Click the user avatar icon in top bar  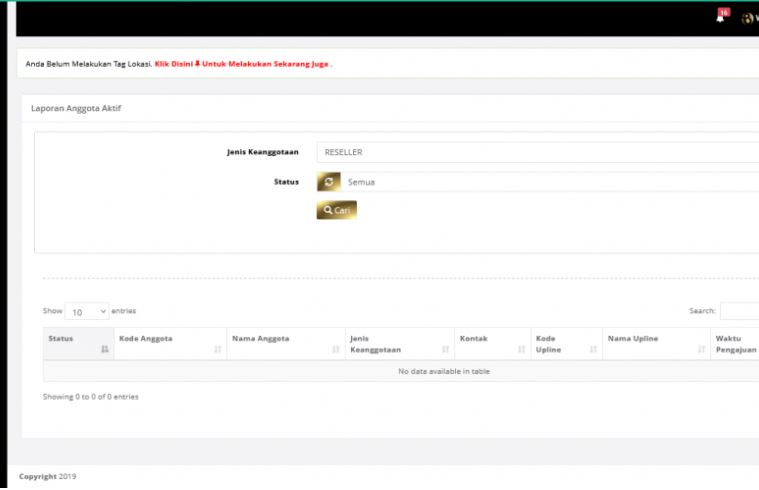point(747,19)
